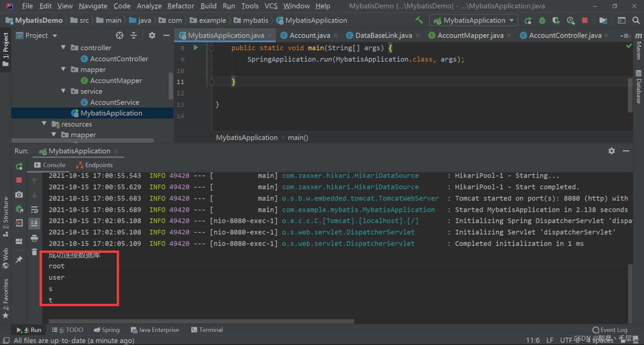Open the Refactor menu
Screen dimensions: 644x345
181,6
